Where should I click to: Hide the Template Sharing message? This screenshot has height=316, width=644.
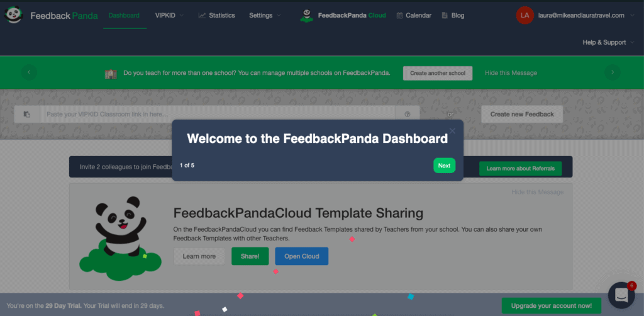pyautogui.click(x=537, y=192)
